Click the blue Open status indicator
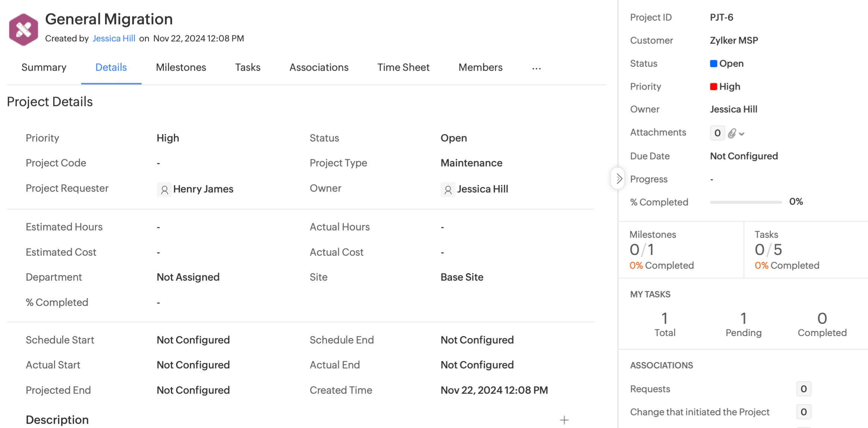 713,64
